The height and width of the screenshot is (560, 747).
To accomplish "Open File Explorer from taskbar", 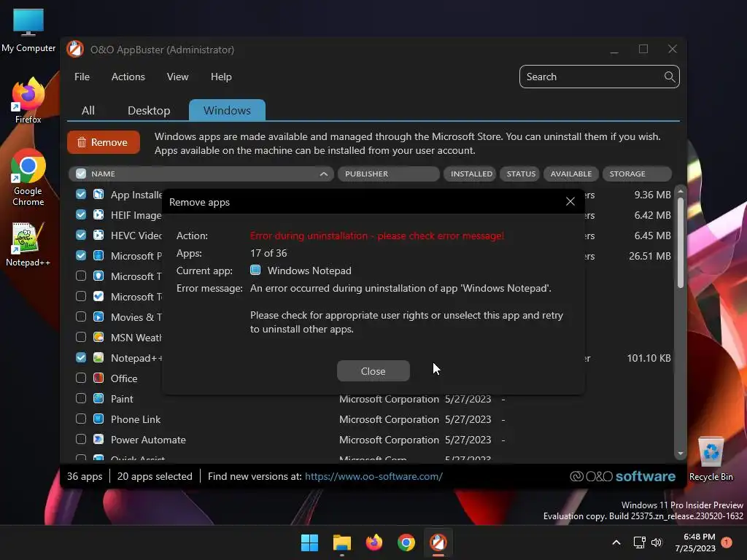I will tap(342, 542).
